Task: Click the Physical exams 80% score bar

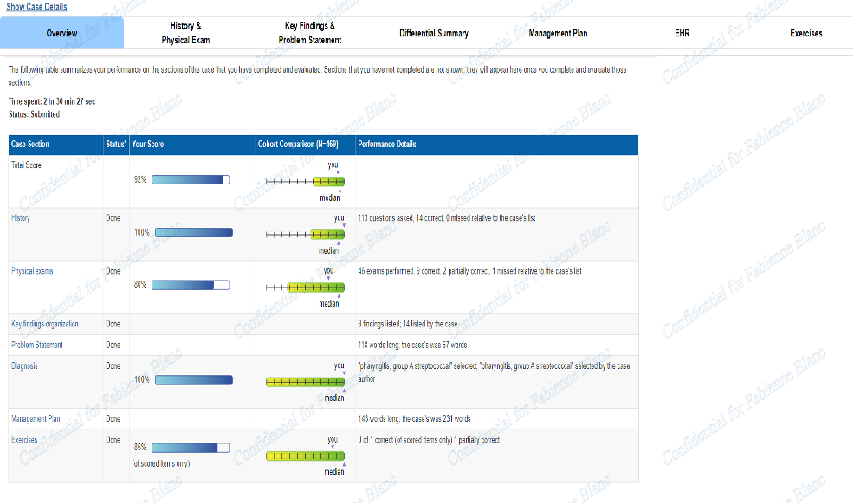Action: pyautogui.click(x=191, y=285)
